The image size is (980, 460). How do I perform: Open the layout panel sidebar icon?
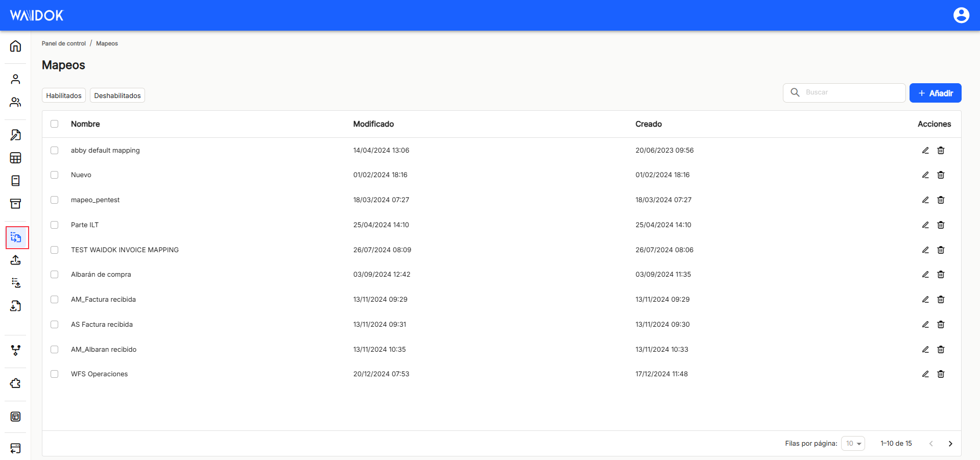[15, 417]
